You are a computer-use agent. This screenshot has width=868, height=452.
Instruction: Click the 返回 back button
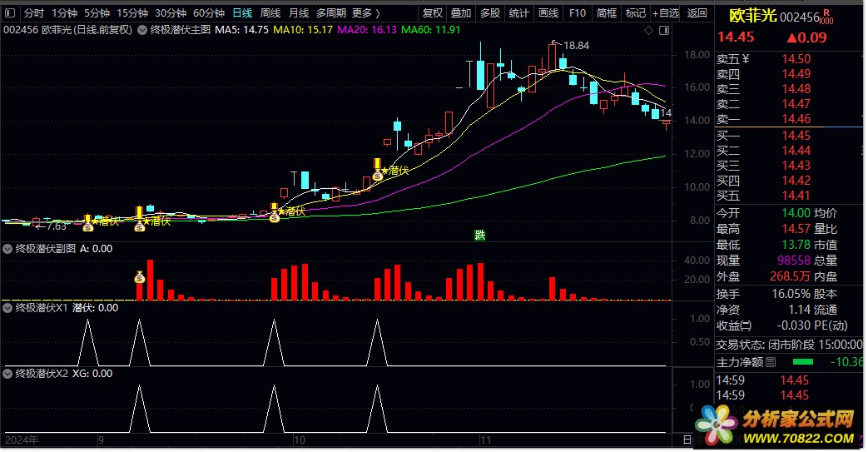pyautogui.click(x=697, y=12)
